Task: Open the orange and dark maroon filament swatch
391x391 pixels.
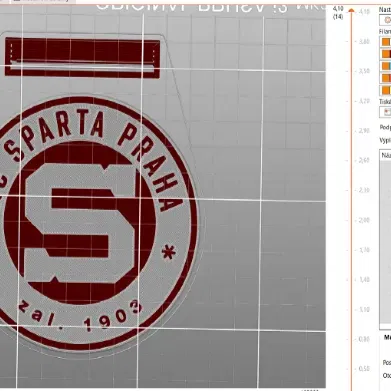Action: (x=386, y=54)
